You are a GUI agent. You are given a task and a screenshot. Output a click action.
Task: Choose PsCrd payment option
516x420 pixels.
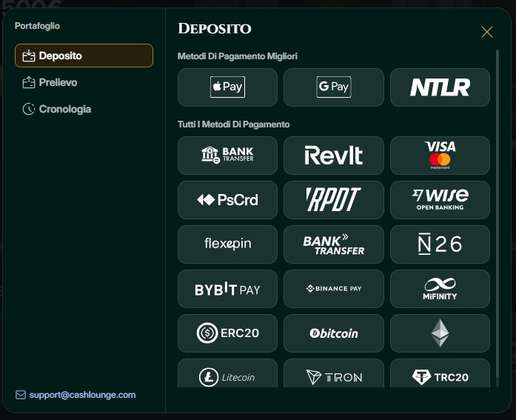tap(227, 200)
